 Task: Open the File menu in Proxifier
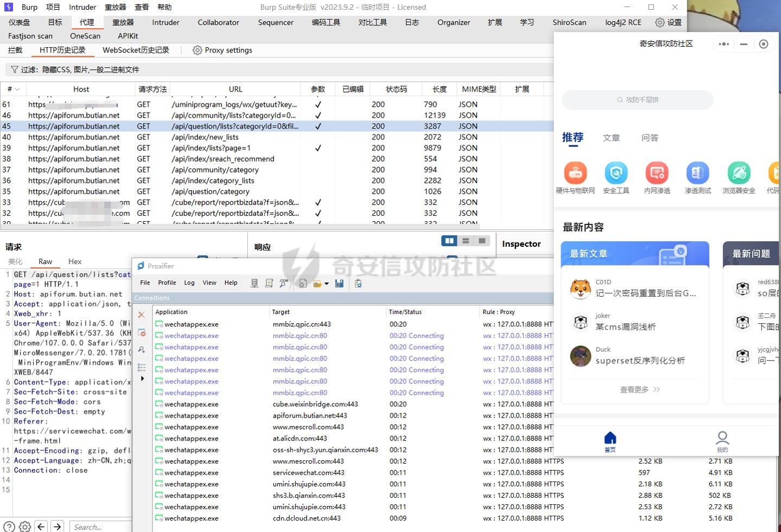tap(145, 283)
